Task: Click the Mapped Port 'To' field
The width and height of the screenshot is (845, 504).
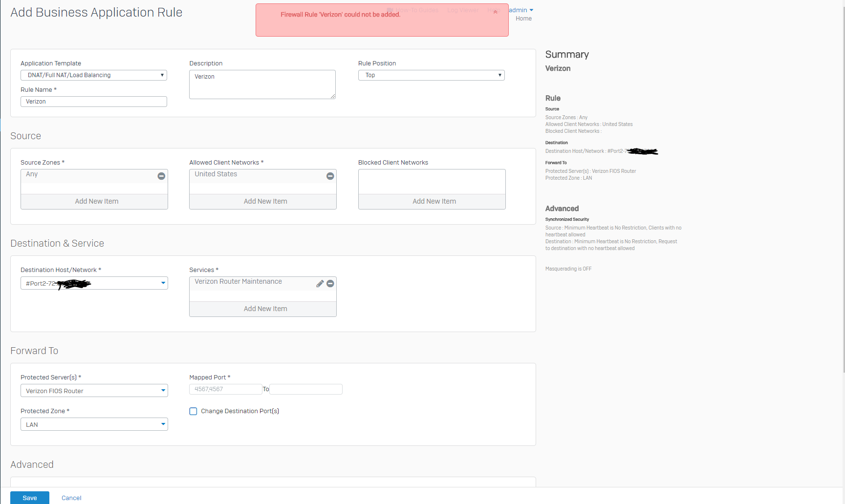Action: pyautogui.click(x=306, y=389)
